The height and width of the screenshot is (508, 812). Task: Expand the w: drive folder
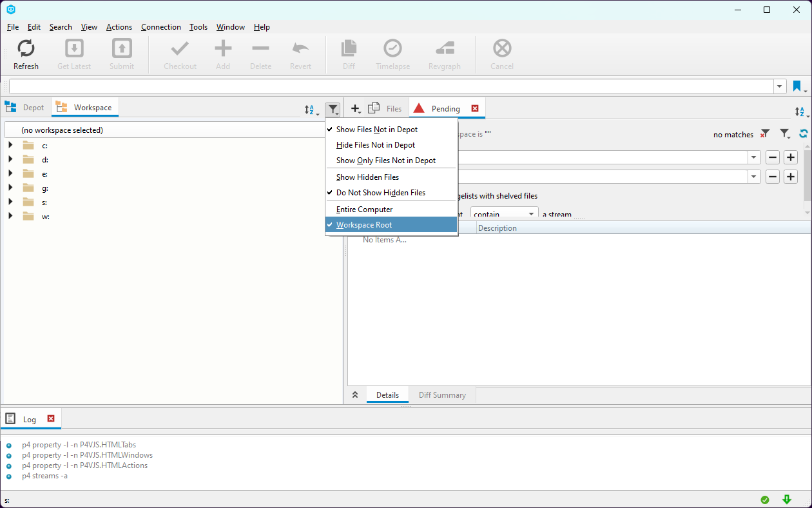click(x=10, y=216)
